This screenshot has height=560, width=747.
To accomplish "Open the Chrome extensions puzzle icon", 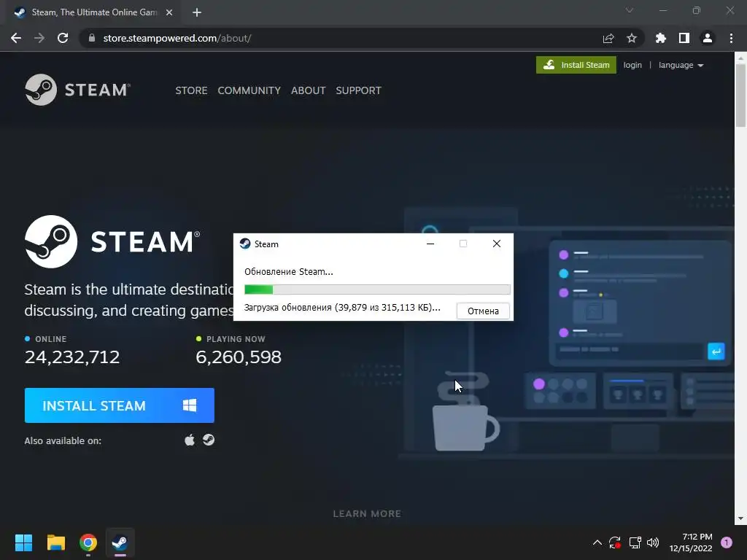I will click(x=661, y=38).
